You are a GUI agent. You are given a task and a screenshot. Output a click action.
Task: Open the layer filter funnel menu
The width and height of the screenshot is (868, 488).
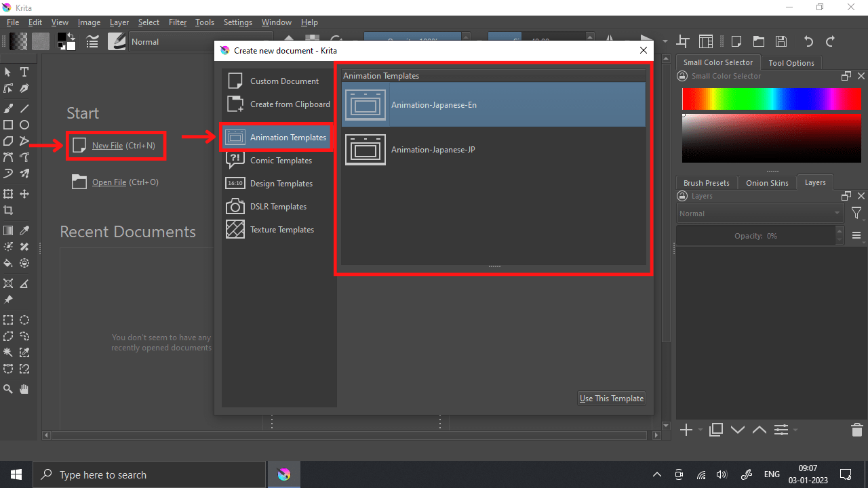856,213
